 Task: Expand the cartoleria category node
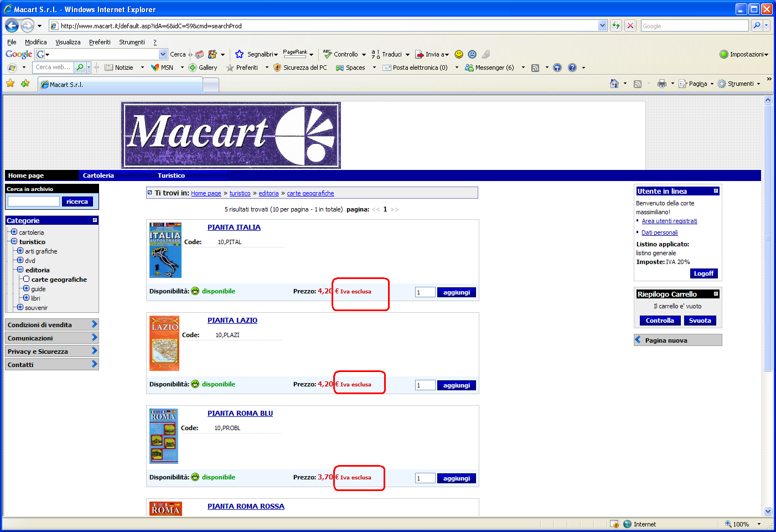(14, 232)
